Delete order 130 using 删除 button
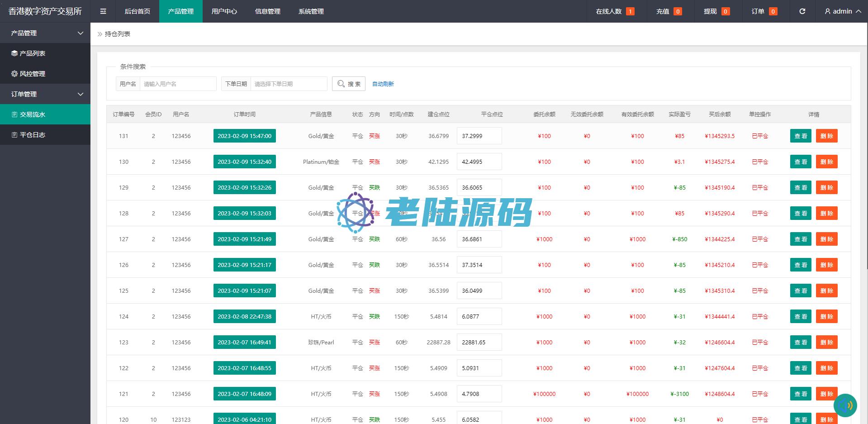The width and height of the screenshot is (868, 424). click(x=826, y=162)
